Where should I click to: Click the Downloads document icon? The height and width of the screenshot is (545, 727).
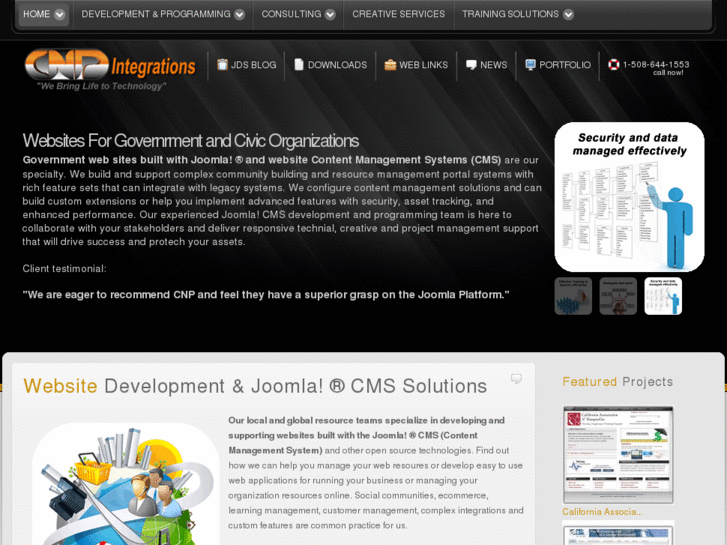[x=299, y=64]
